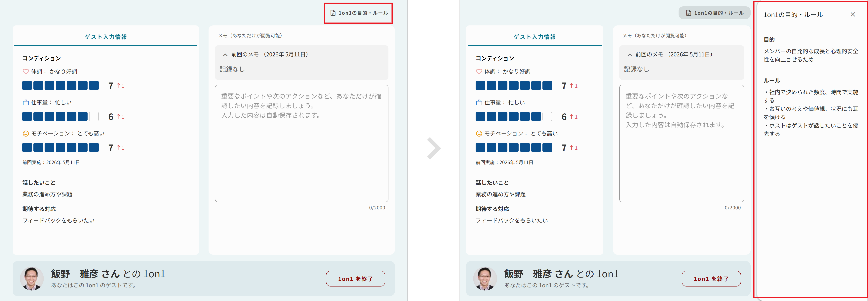Image resolution: width=868 pixels, height=301 pixels.
Task: Click the 1on1の目的・ルール title of the side panel
Action: click(793, 15)
